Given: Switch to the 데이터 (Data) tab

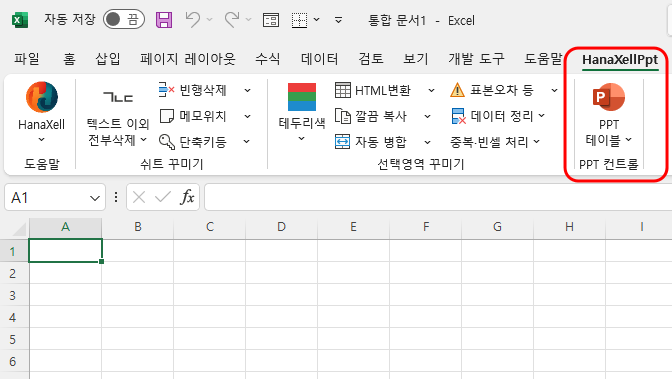Looking at the screenshot, I should pyautogui.click(x=319, y=59).
